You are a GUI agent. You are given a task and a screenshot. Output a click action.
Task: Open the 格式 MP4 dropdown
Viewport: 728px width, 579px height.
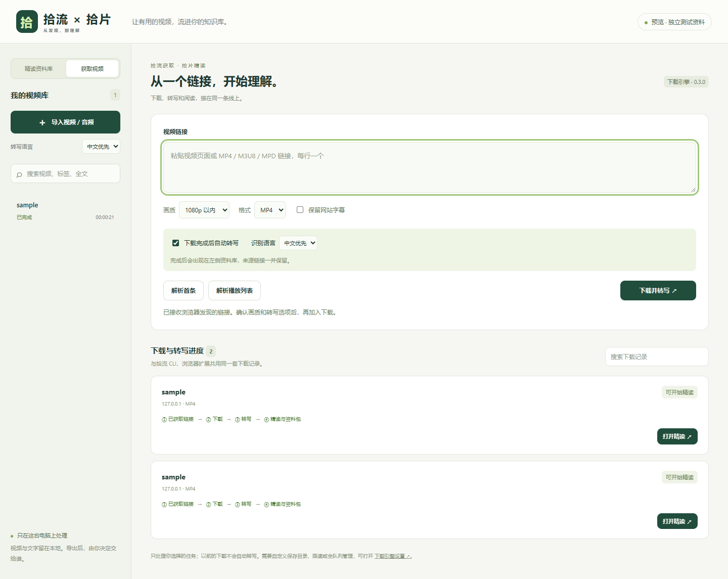click(x=270, y=210)
